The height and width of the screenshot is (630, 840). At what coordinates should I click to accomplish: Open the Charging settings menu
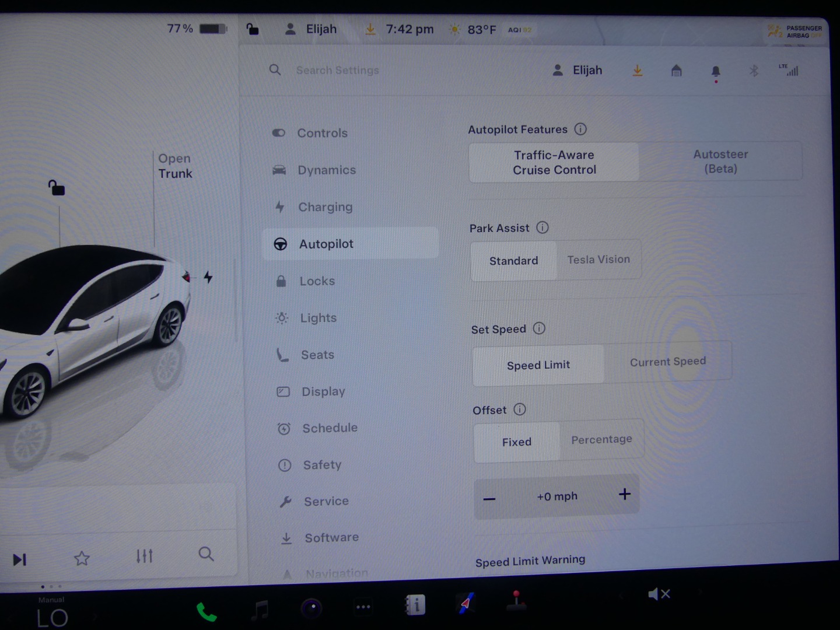pyautogui.click(x=325, y=207)
